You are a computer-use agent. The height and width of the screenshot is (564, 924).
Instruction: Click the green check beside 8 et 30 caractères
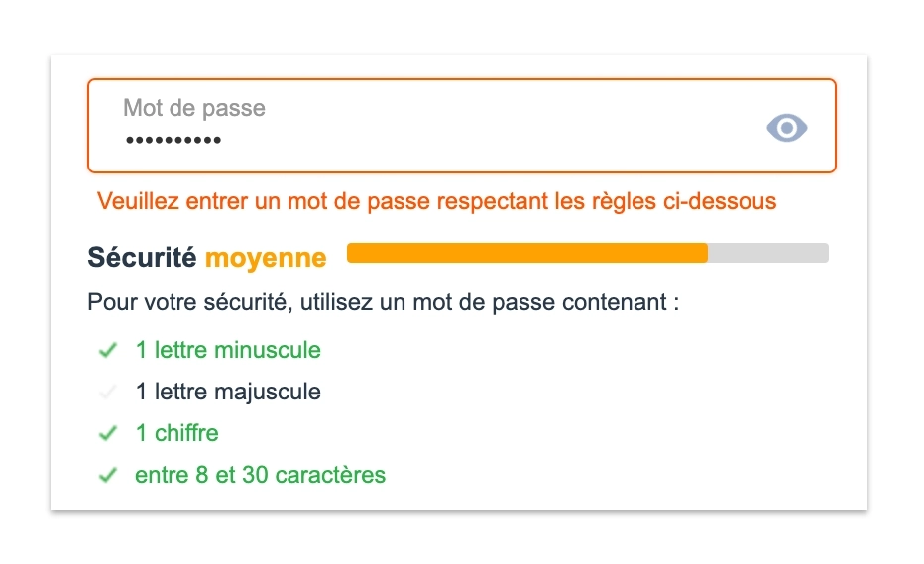108,475
